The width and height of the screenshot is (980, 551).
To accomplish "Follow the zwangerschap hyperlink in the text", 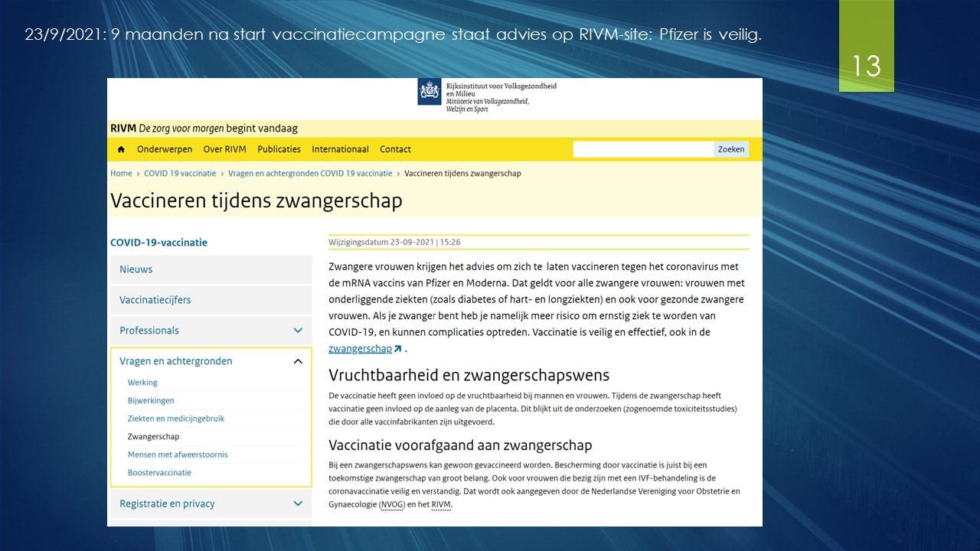I will tap(360, 349).
